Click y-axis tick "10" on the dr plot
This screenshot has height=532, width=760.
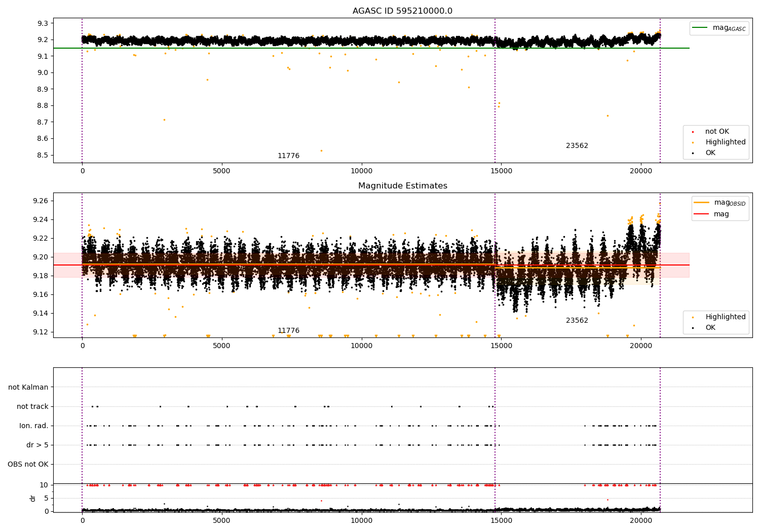(45, 485)
